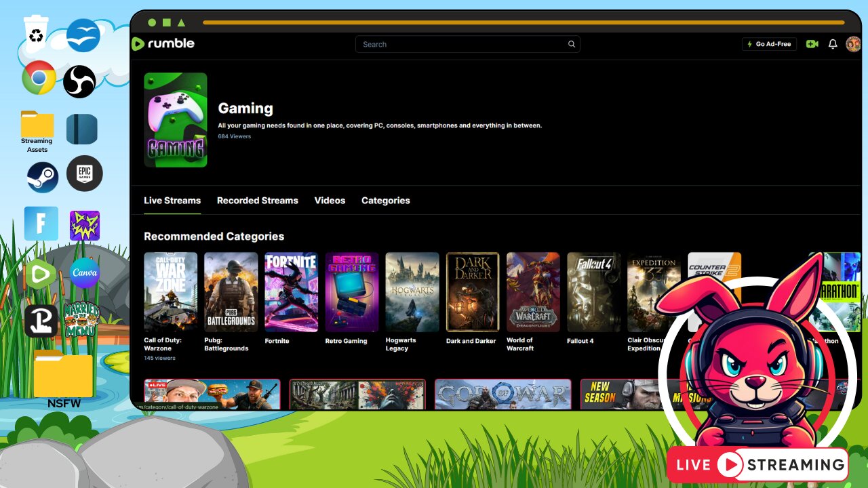Screen dimensions: 868x488
Task: Open the abstract art stream thumbnail
Action: click(357, 394)
